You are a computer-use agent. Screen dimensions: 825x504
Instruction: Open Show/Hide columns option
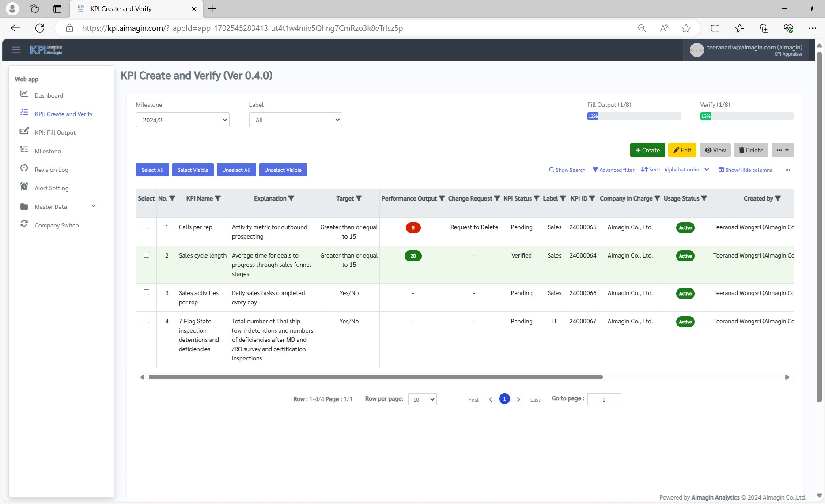click(x=745, y=170)
